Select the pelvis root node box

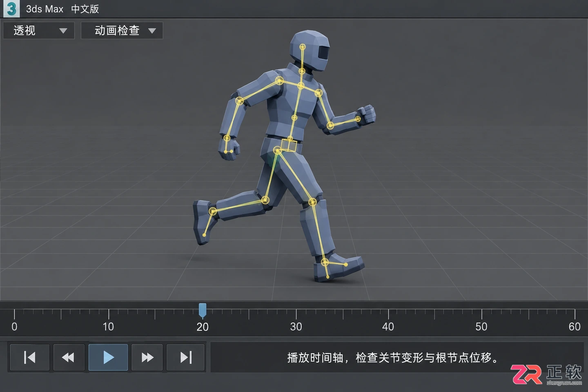point(290,145)
